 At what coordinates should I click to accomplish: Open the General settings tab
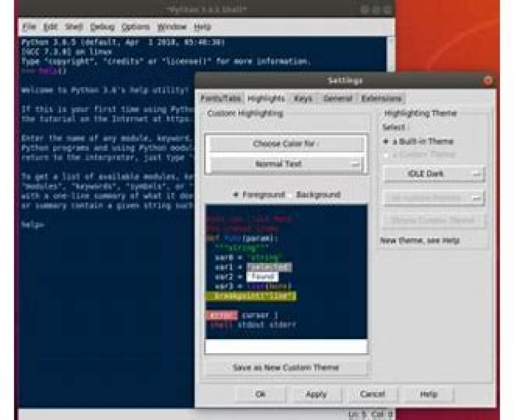(x=338, y=98)
